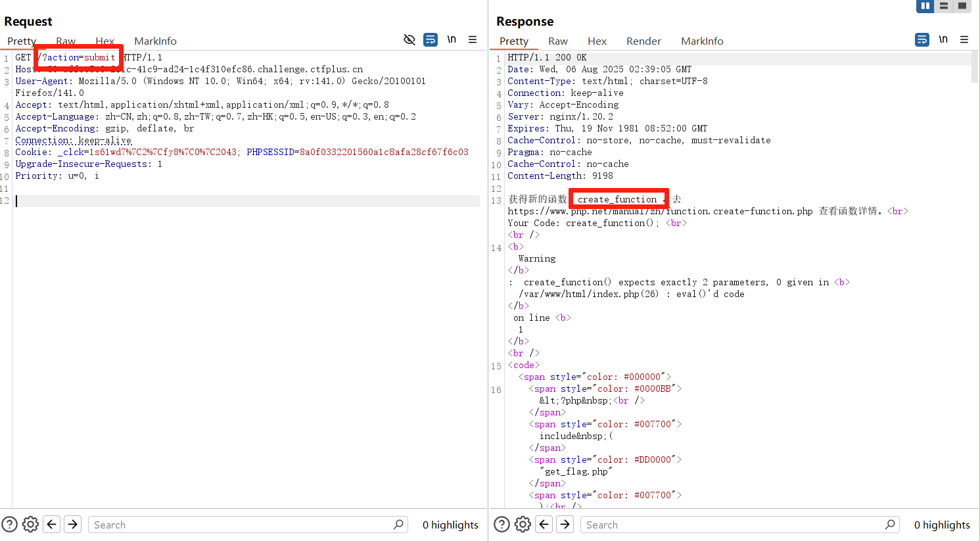Click the help question-mark icon below Response panel

click(502, 524)
